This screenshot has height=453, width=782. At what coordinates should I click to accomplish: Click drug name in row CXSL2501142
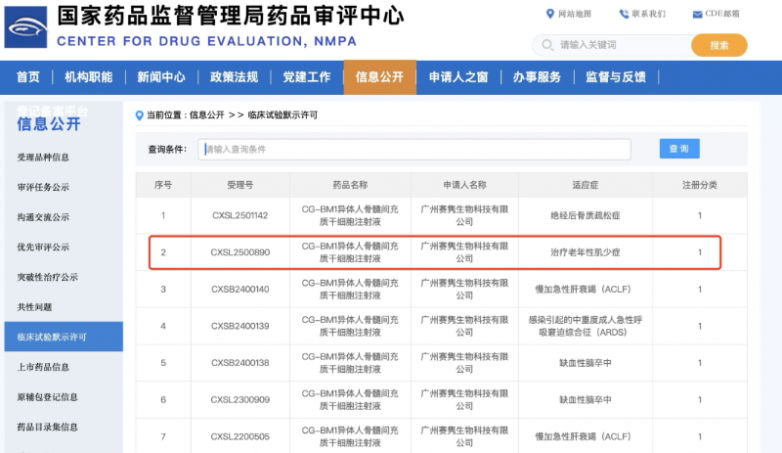pos(350,216)
